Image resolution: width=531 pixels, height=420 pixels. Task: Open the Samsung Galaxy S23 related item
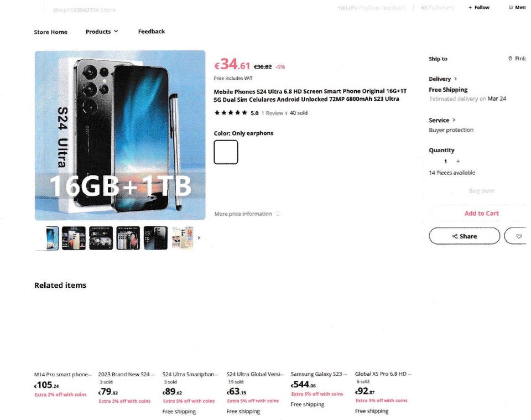[x=318, y=375]
